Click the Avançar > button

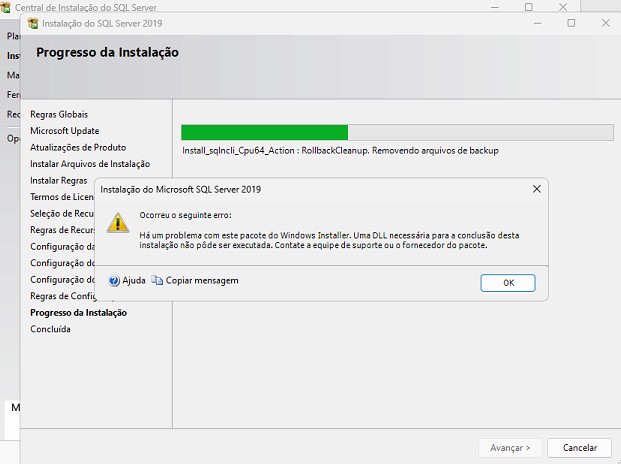[510, 448]
